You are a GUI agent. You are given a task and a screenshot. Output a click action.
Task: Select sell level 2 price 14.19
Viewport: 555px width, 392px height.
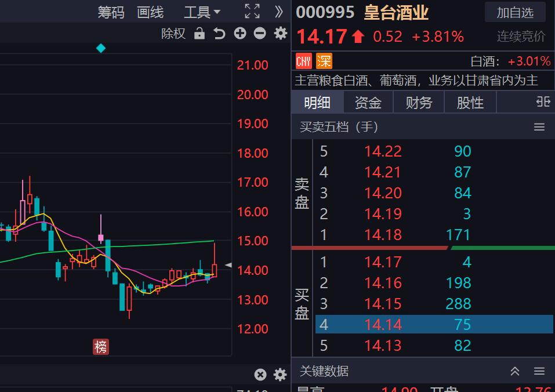click(383, 214)
